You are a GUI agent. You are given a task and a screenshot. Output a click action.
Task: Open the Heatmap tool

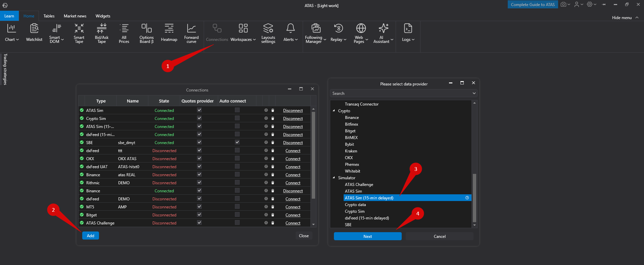tap(169, 32)
